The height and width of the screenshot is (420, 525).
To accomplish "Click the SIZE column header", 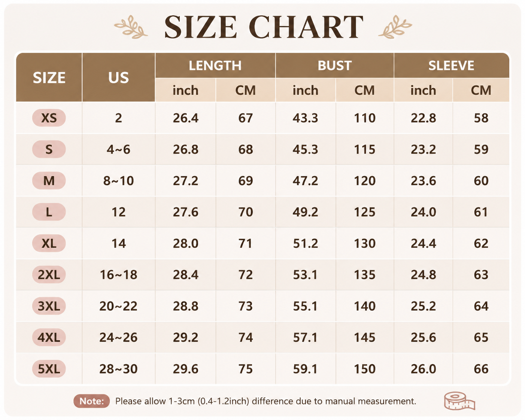I will pyautogui.click(x=49, y=77).
